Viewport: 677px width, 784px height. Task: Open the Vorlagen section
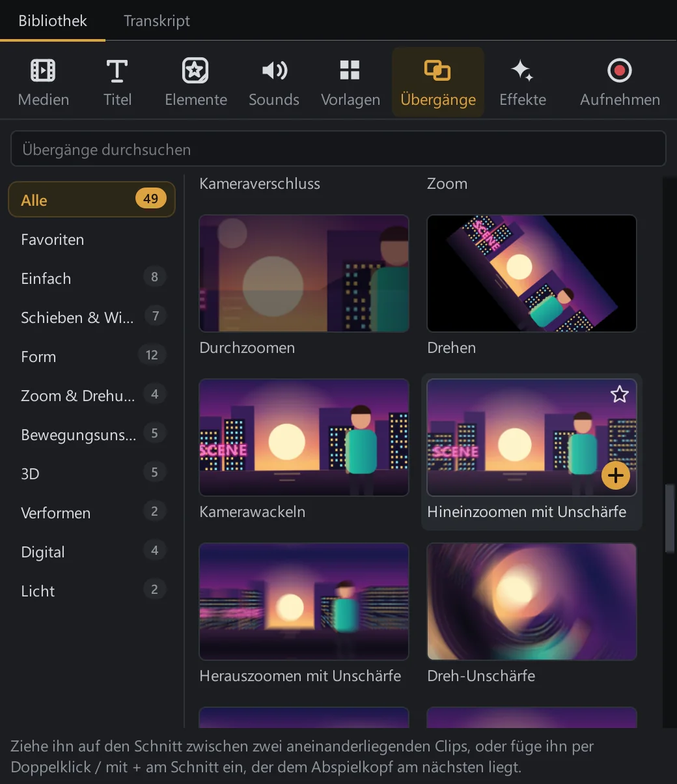pos(350,83)
